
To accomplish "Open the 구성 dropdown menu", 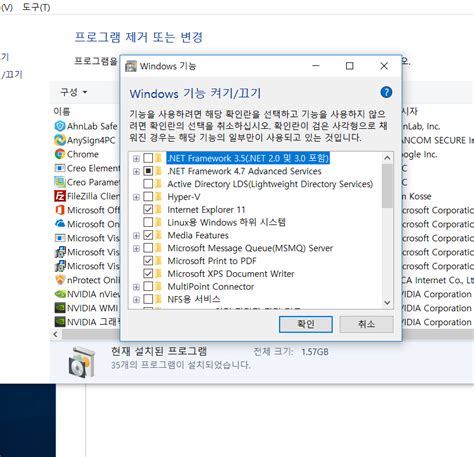I will pos(74,92).
